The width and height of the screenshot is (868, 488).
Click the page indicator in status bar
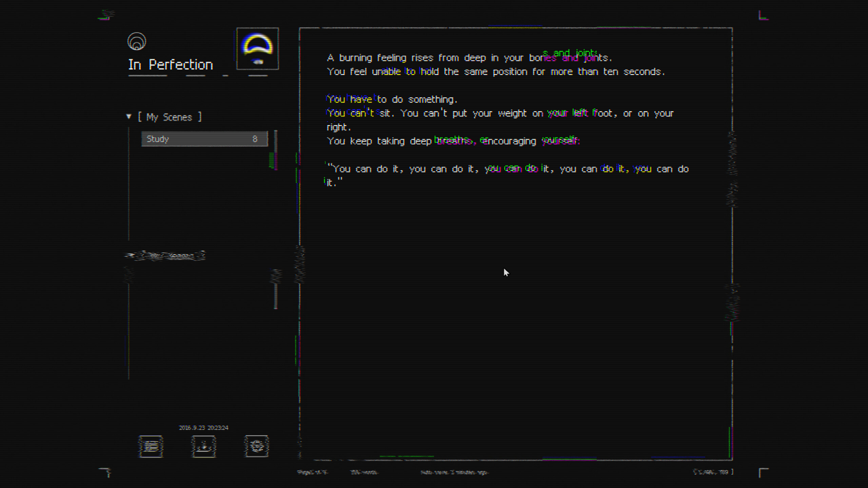click(x=312, y=472)
